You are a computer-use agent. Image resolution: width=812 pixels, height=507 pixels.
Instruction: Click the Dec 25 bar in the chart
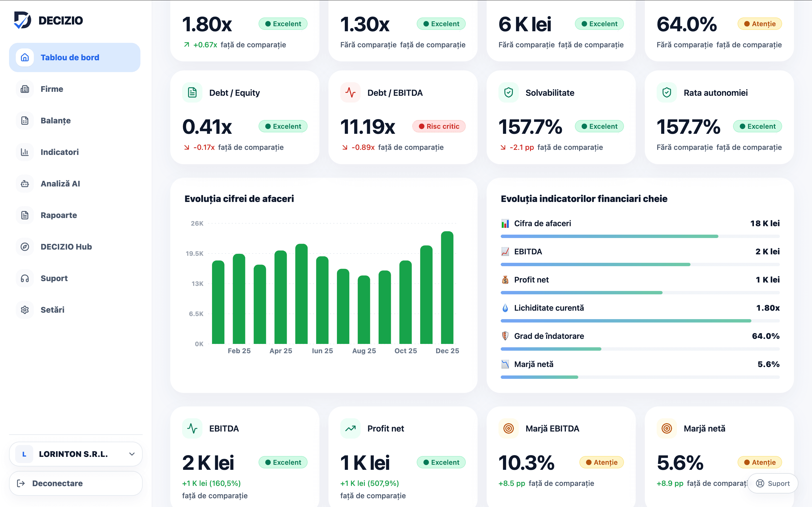tap(447, 287)
